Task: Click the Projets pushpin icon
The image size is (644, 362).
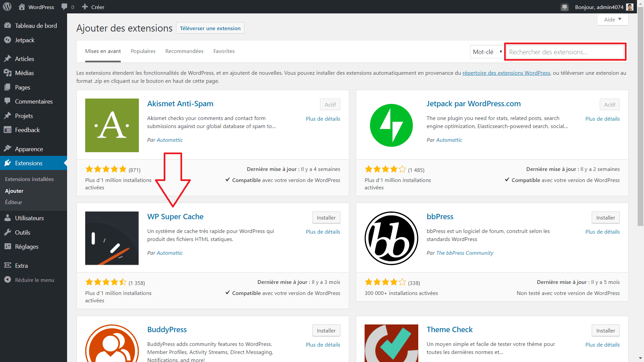Action: pos(7,116)
